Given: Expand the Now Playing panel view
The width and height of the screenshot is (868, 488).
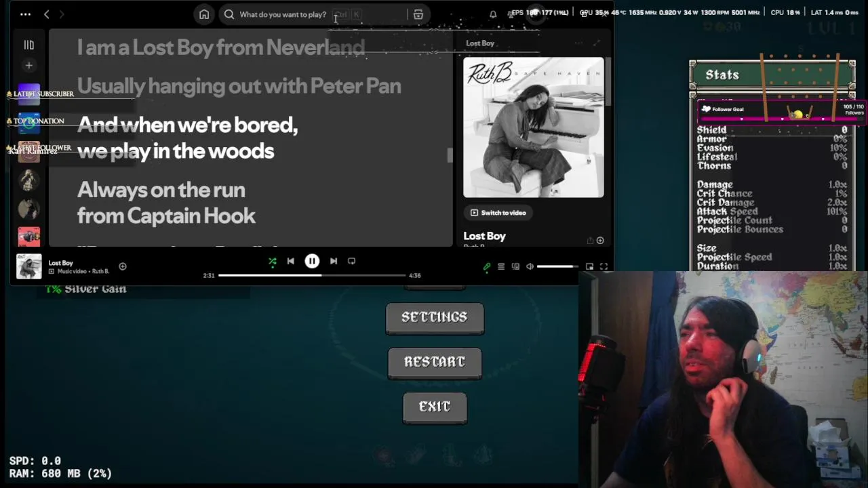Looking at the screenshot, I should click(x=597, y=43).
